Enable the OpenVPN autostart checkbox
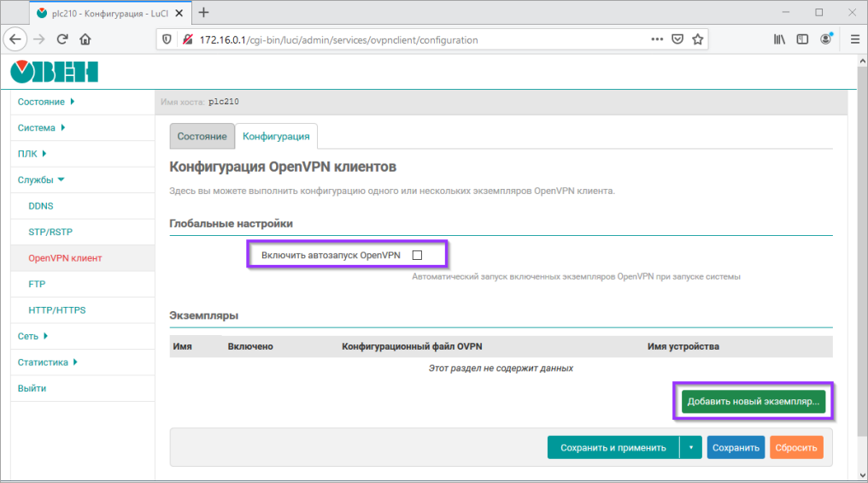The height and width of the screenshot is (483, 868). pos(418,255)
